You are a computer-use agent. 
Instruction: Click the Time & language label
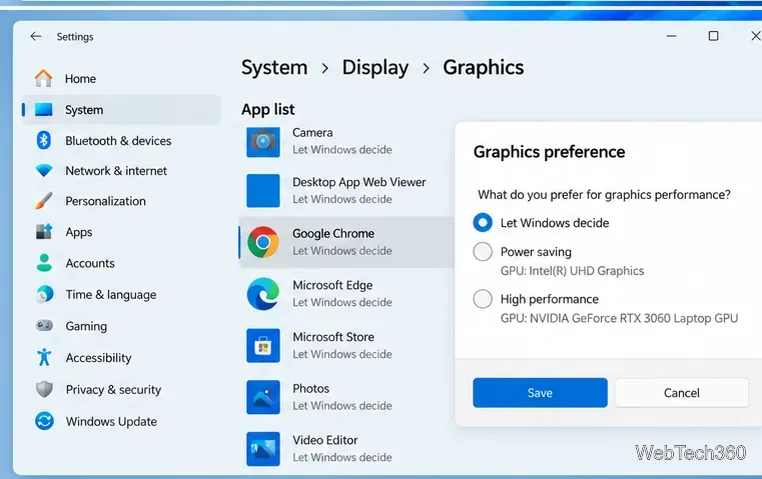(111, 295)
